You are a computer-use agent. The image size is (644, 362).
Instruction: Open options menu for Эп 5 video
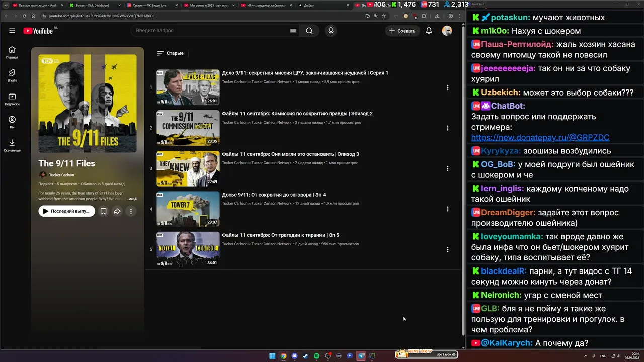(x=447, y=249)
